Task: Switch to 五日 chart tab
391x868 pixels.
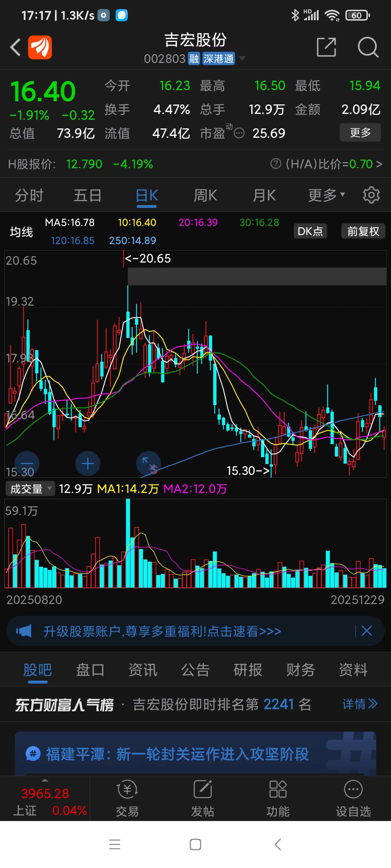Action: point(88,195)
